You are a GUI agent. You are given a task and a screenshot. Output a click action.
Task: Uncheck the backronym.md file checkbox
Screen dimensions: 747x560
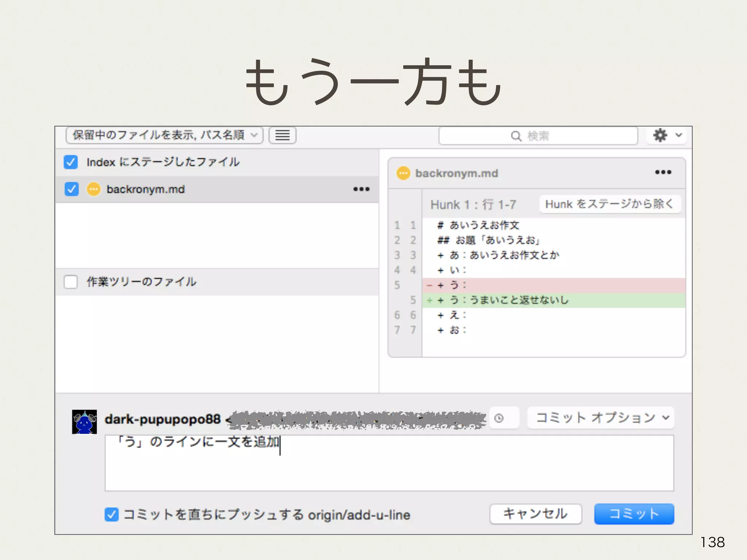[71, 189]
